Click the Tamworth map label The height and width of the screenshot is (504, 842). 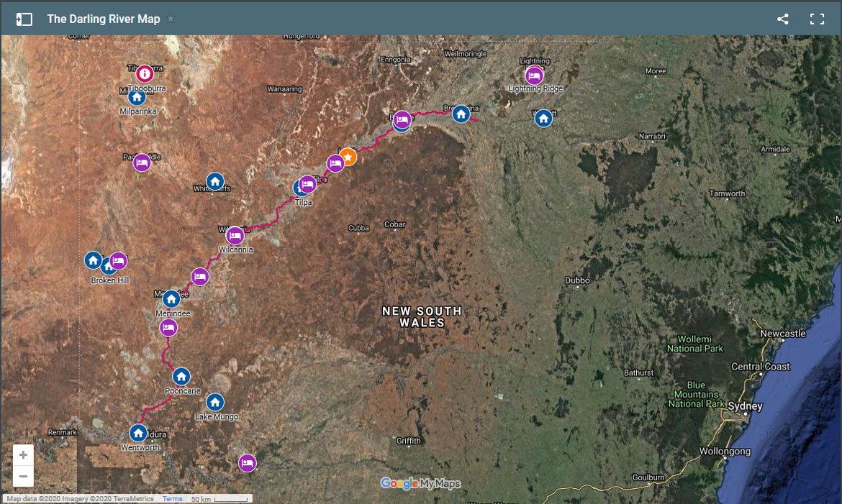pyautogui.click(x=727, y=193)
